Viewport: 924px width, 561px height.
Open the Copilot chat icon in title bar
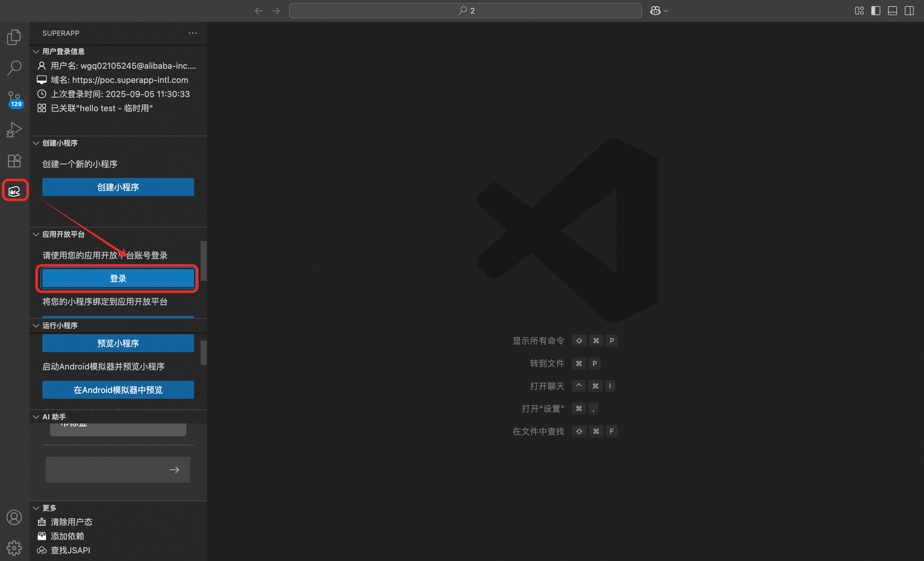click(x=655, y=11)
